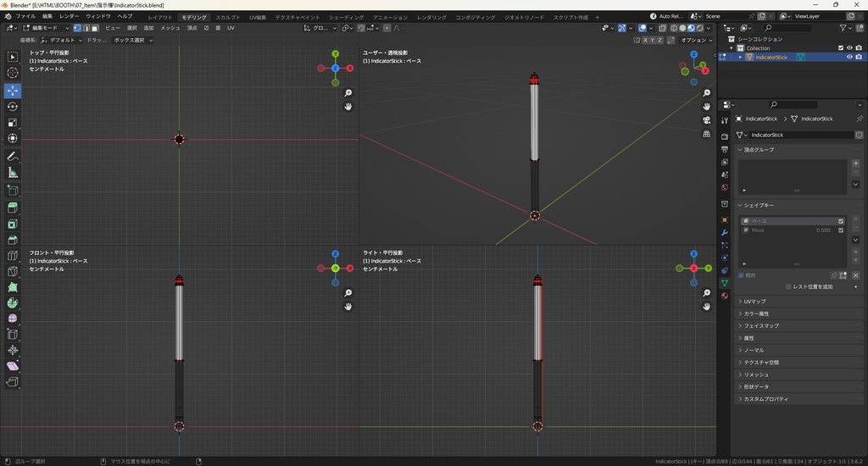Select the Inset Faces tool
Viewport: 868px width, 466px height.
tap(12, 224)
